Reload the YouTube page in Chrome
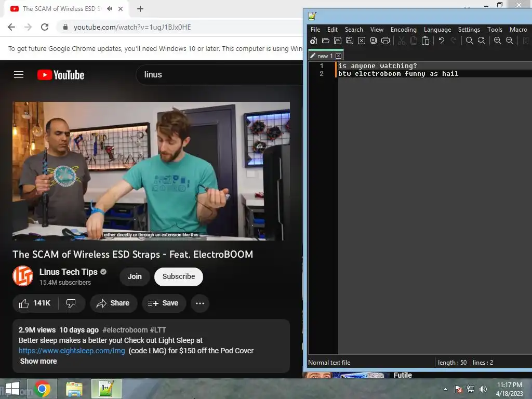The height and width of the screenshot is (399, 532). pos(45,27)
